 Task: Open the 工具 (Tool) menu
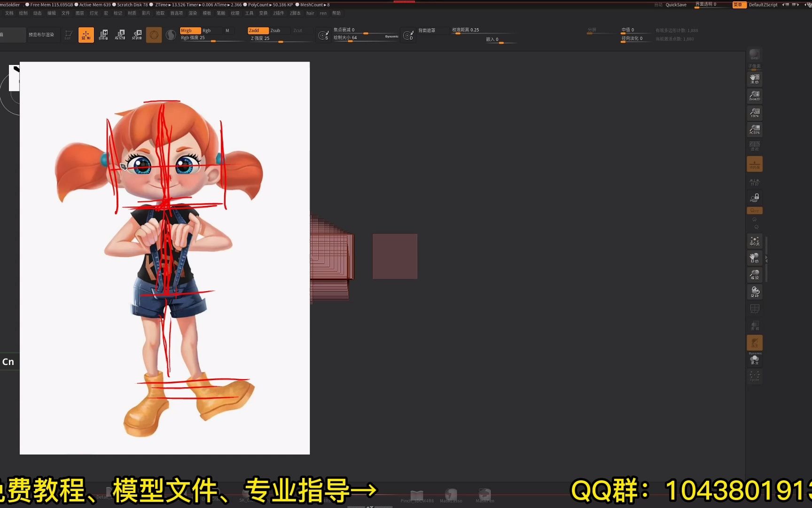249,13
